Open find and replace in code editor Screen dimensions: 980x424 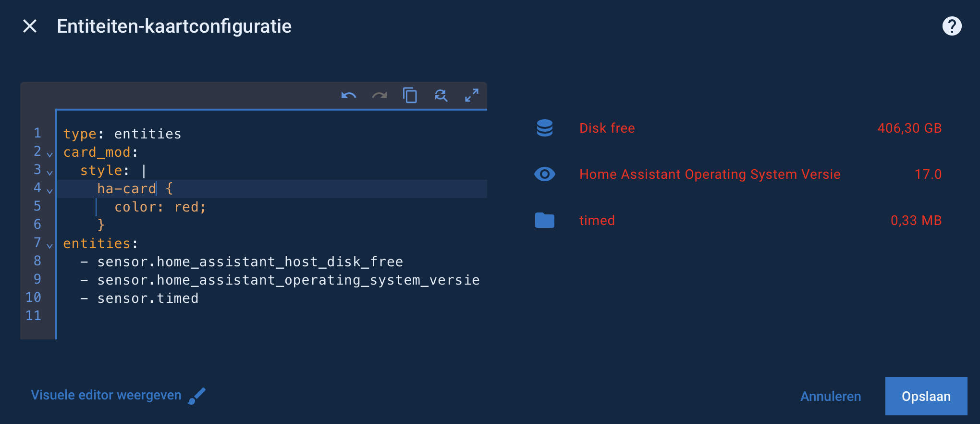441,95
